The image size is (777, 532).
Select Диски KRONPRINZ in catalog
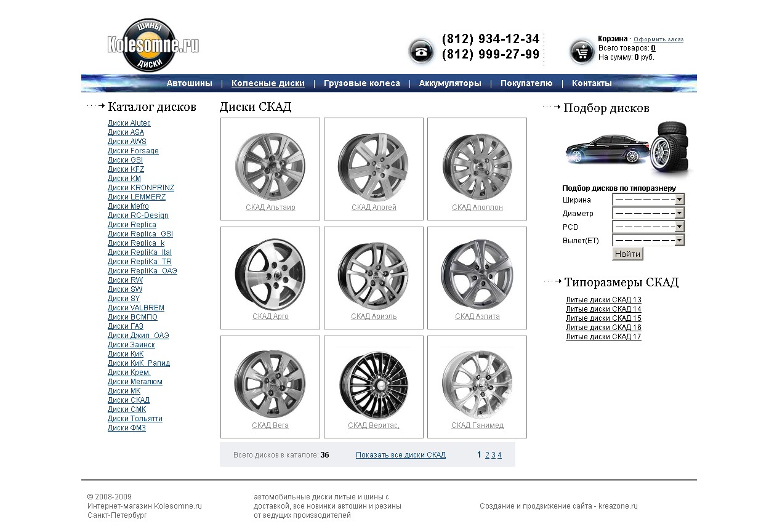click(x=141, y=188)
